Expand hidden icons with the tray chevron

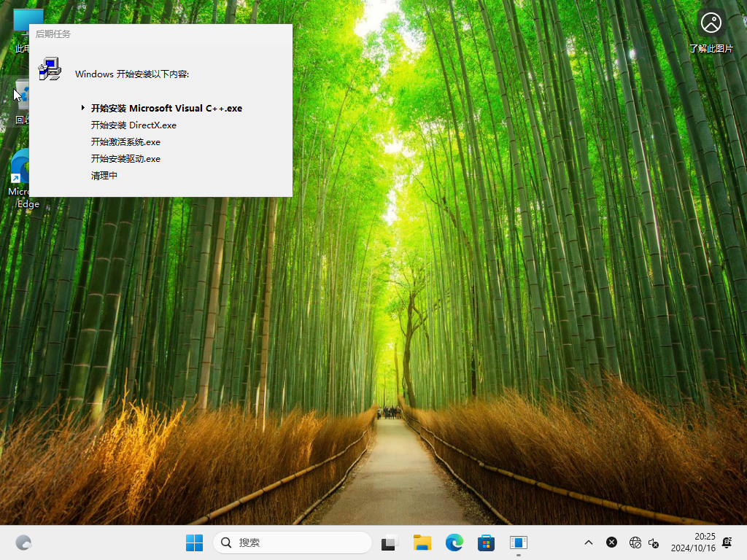[588, 542]
